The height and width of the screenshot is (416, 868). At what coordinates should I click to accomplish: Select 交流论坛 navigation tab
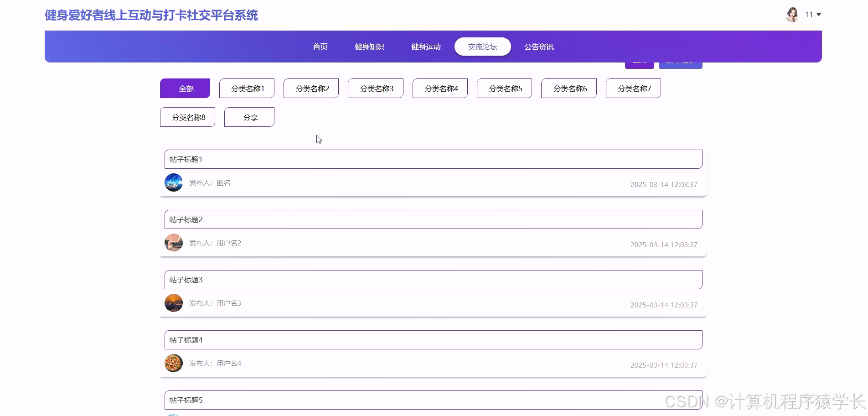click(x=482, y=47)
